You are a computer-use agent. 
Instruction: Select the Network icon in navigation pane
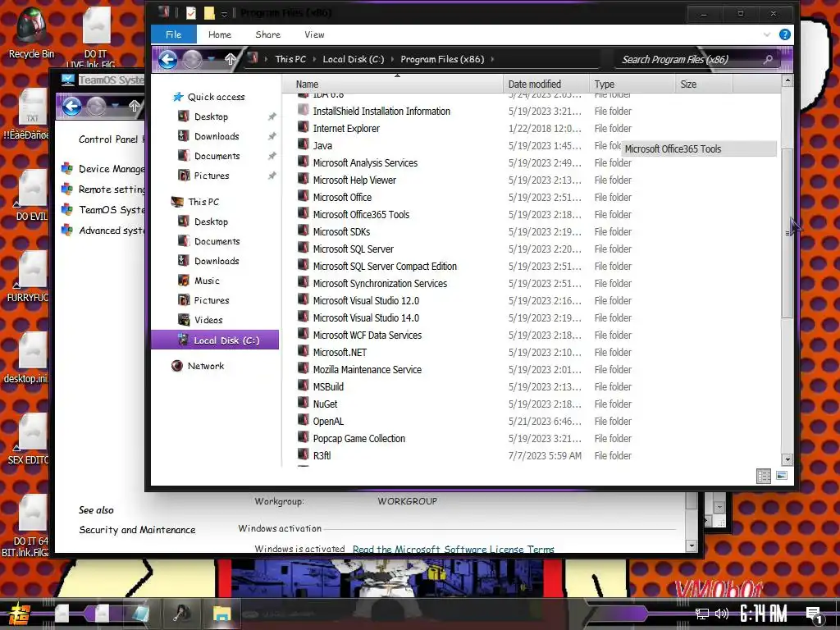pyautogui.click(x=177, y=366)
